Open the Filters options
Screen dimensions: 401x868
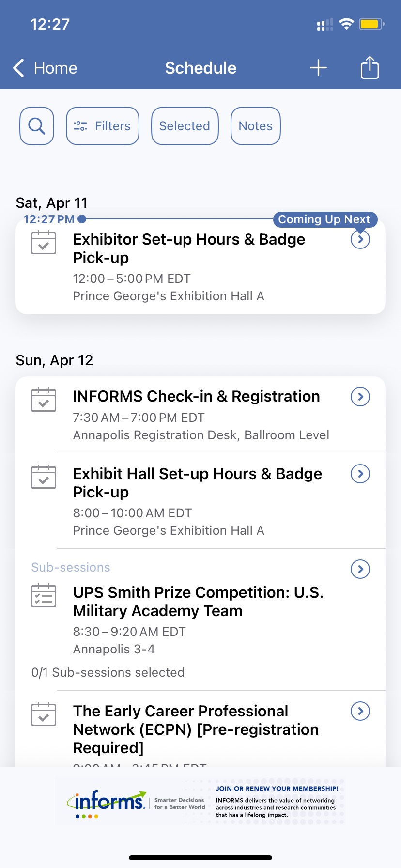click(103, 126)
